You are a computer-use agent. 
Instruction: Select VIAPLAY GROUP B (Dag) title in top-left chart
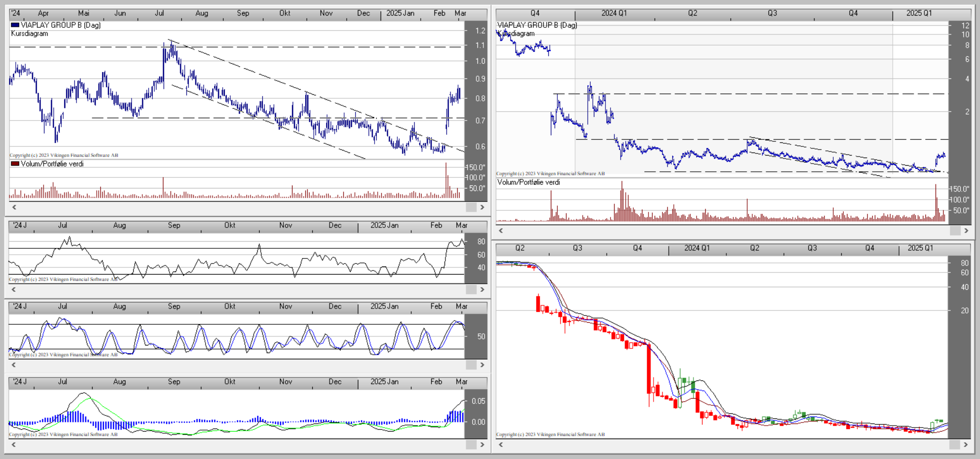60,25
